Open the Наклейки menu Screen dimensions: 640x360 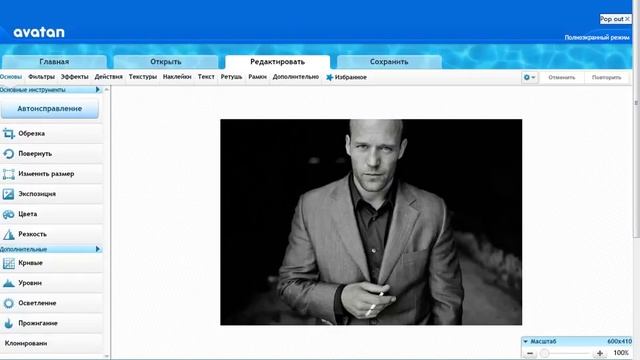tap(177, 77)
